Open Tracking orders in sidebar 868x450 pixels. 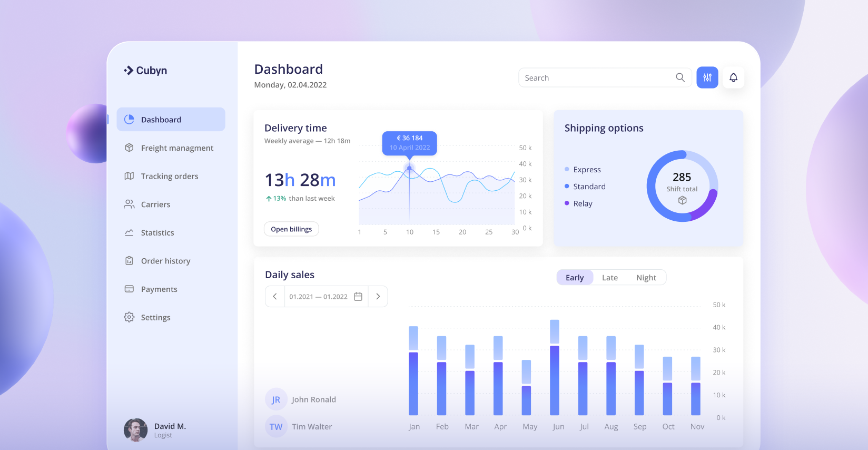(x=169, y=176)
